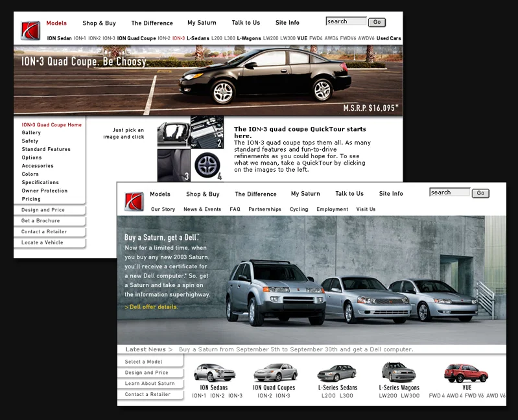Open Standard Features sidebar link
This screenshot has height=420, width=518.
46,149
